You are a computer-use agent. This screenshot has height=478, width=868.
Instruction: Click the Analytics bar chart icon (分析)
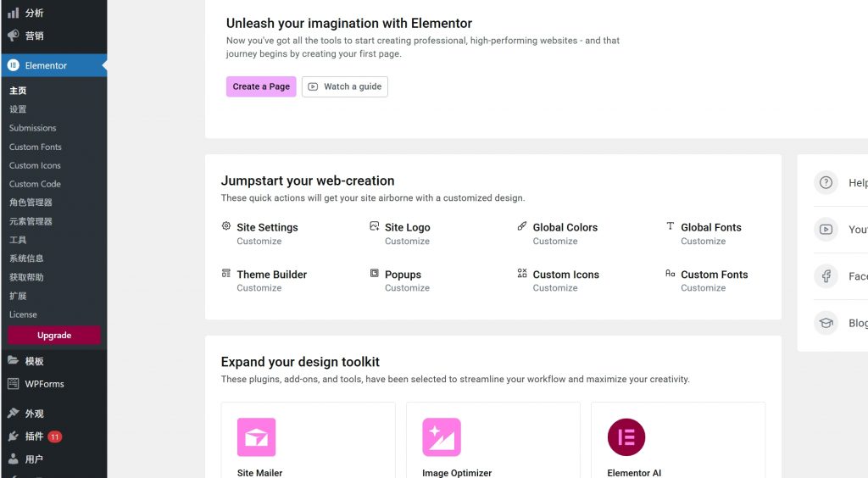click(x=14, y=13)
